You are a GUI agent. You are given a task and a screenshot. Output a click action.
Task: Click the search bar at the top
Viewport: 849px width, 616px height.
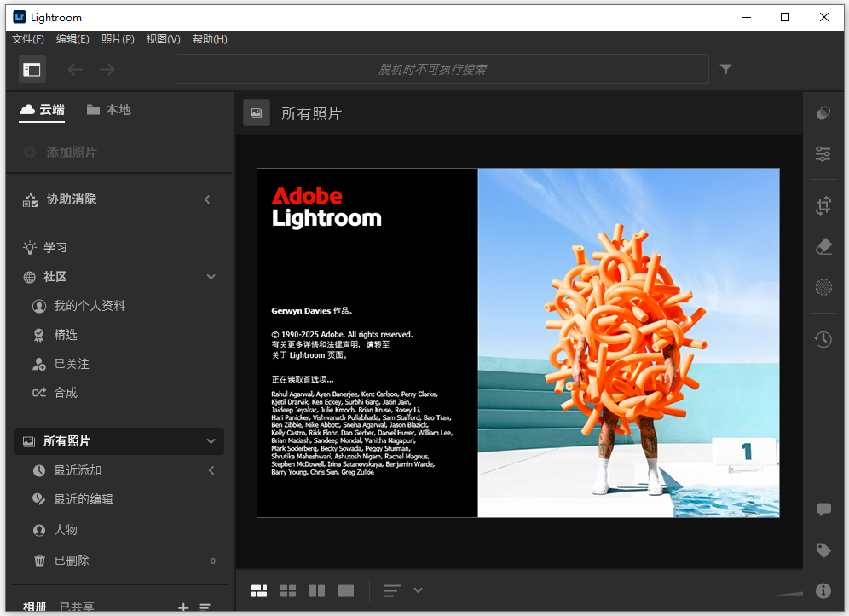[x=442, y=69]
